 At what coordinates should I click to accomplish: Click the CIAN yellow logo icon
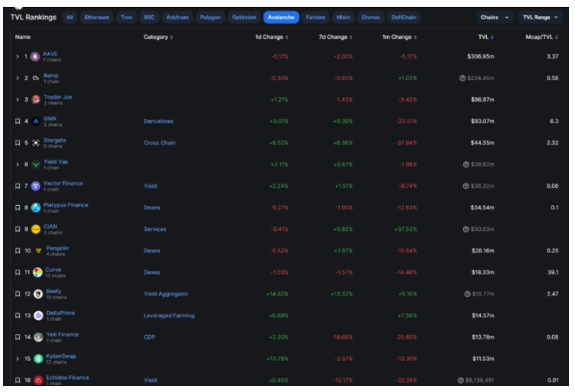36,229
